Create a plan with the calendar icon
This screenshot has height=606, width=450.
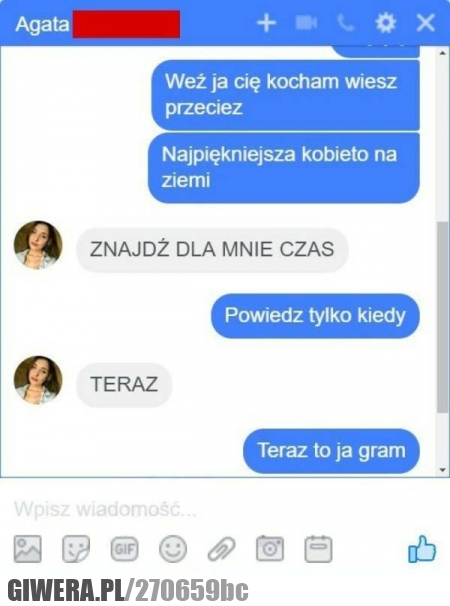(318, 549)
